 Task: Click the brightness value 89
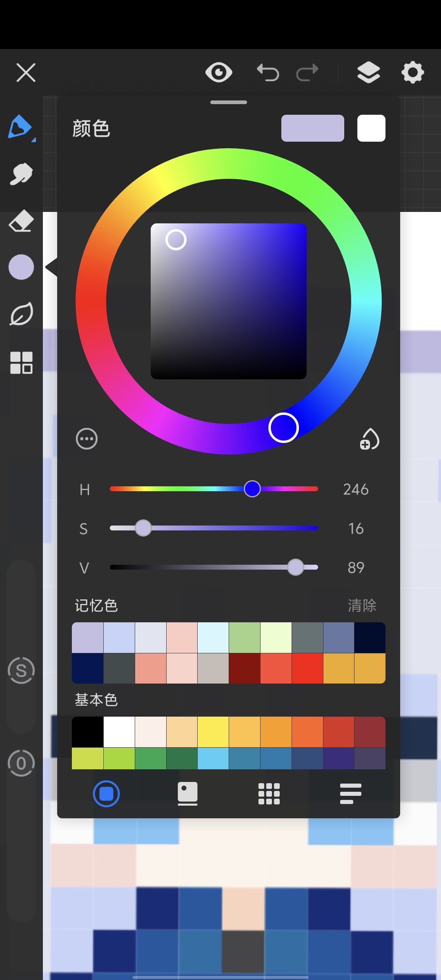[356, 568]
